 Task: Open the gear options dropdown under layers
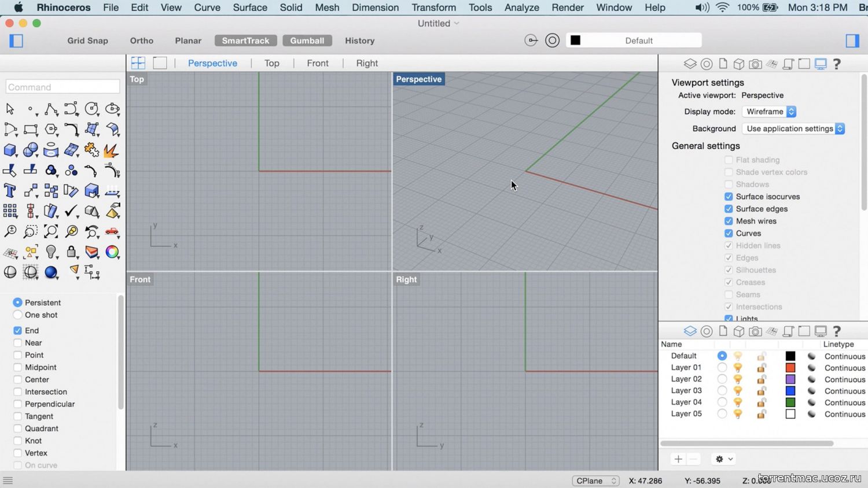pos(724,459)
